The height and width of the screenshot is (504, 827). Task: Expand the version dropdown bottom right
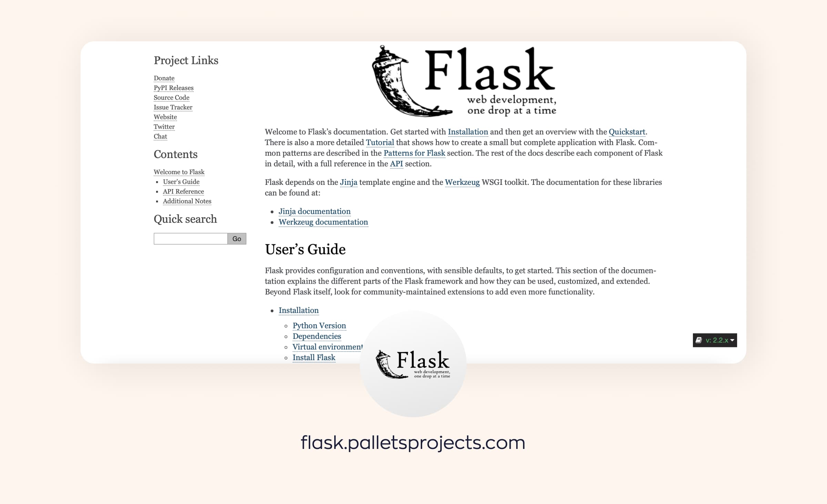pyautogui.click(x=715, y=340)
